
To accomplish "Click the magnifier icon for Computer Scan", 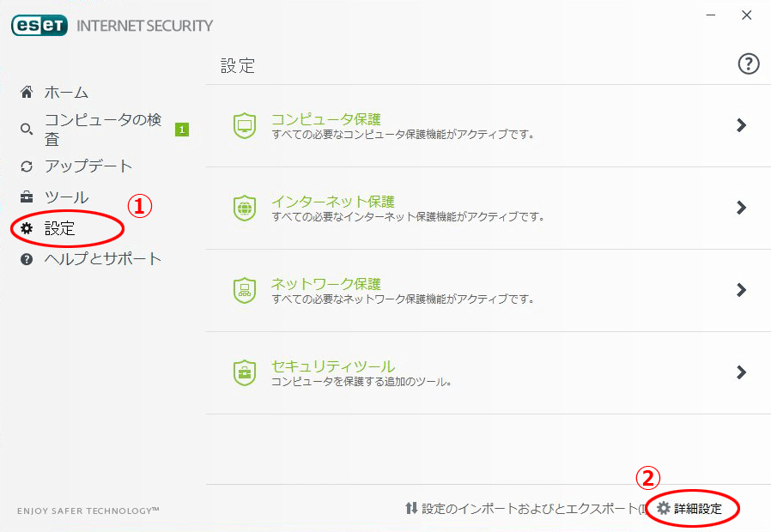I will point(27,130).
